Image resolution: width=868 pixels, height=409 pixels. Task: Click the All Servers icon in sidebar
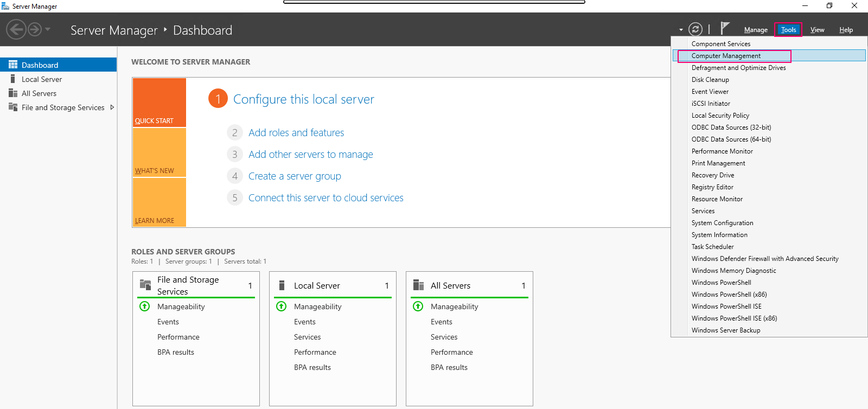13,93
